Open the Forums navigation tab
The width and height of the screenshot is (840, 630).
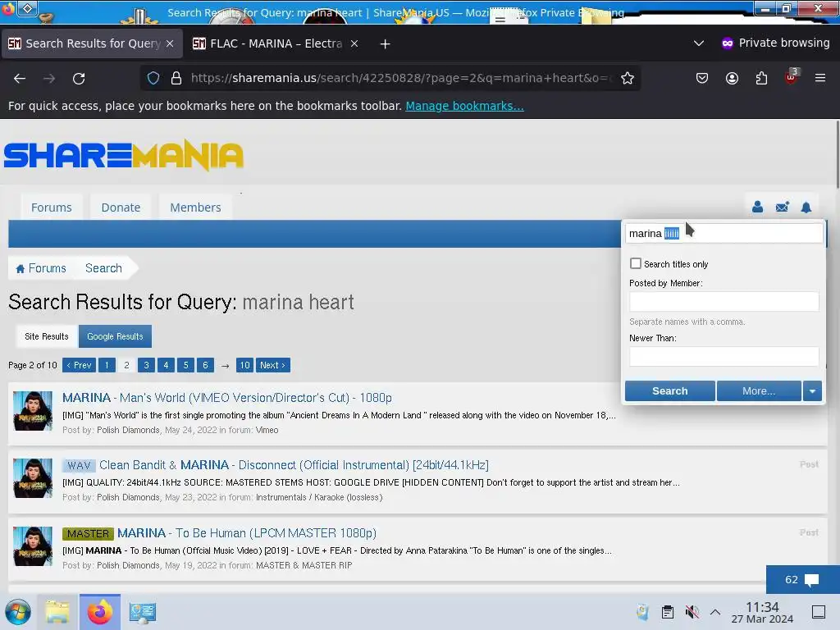click(52, 208)
